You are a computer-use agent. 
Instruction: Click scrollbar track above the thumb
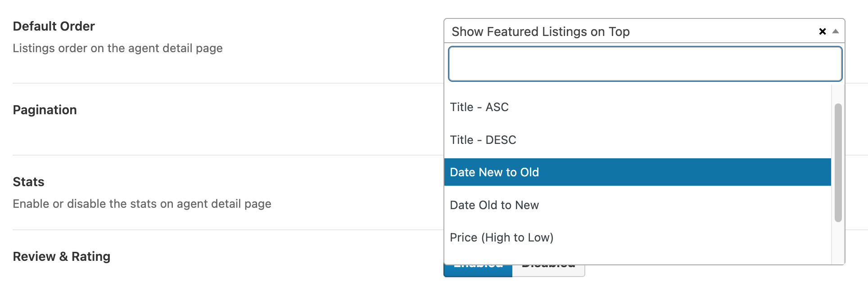pos(838,94)
